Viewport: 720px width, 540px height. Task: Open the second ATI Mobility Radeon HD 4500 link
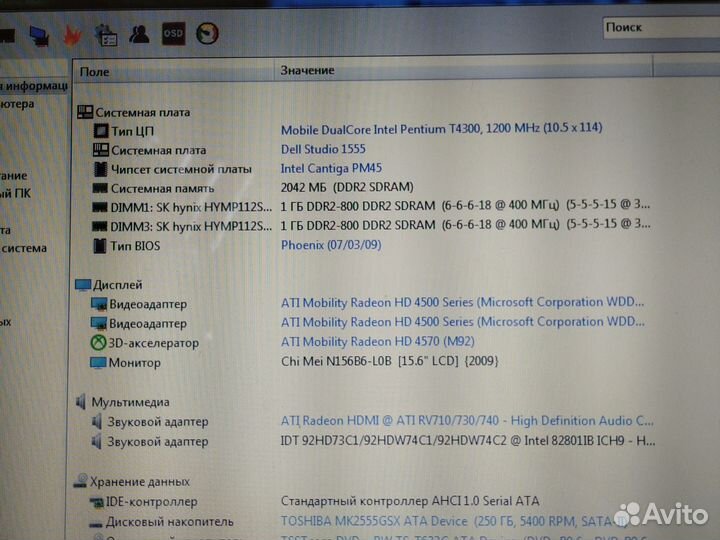462,322
